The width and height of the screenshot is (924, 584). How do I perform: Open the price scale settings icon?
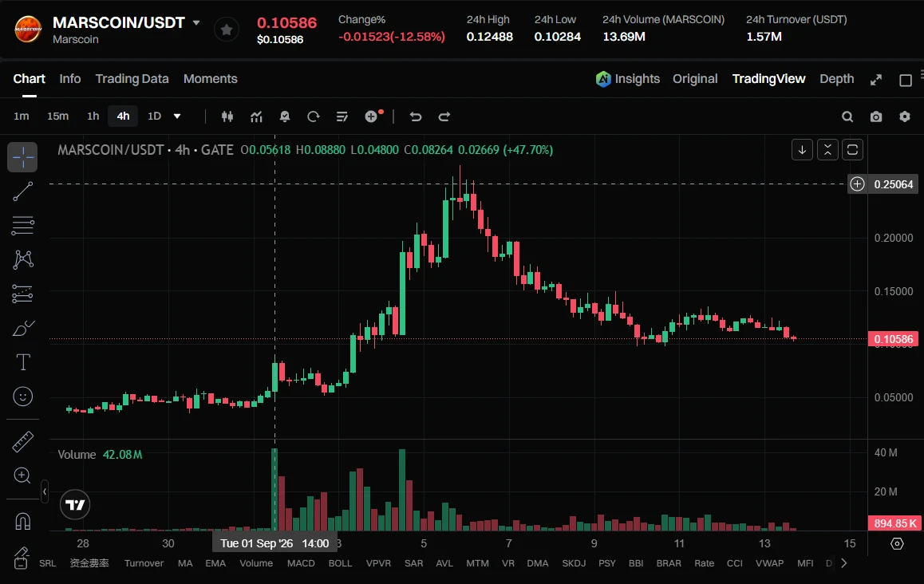point(897,543)
